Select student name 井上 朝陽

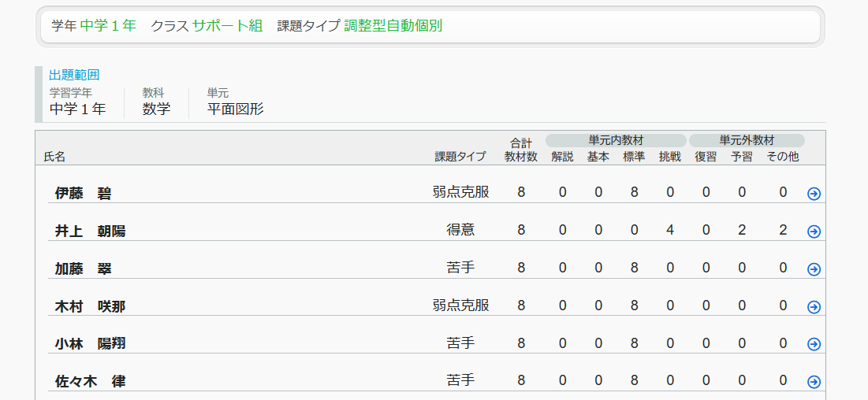coord(90,231)
